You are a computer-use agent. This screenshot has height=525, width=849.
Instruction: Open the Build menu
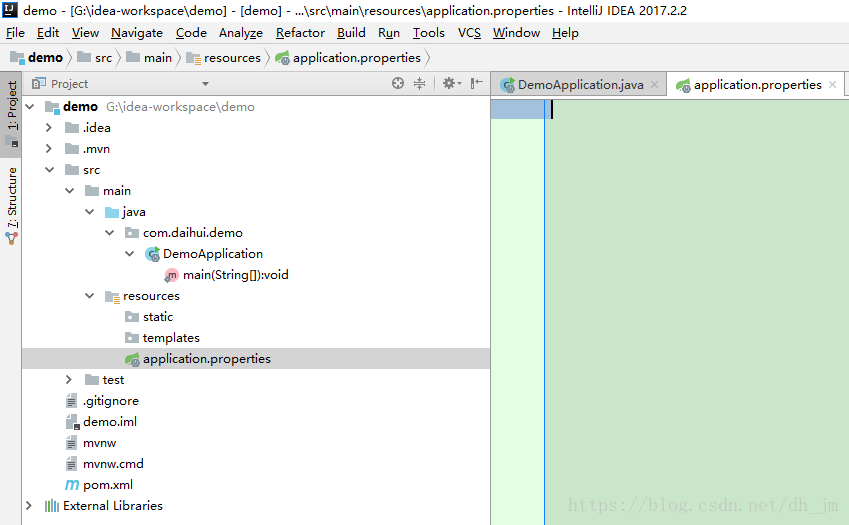click(351, 33)
